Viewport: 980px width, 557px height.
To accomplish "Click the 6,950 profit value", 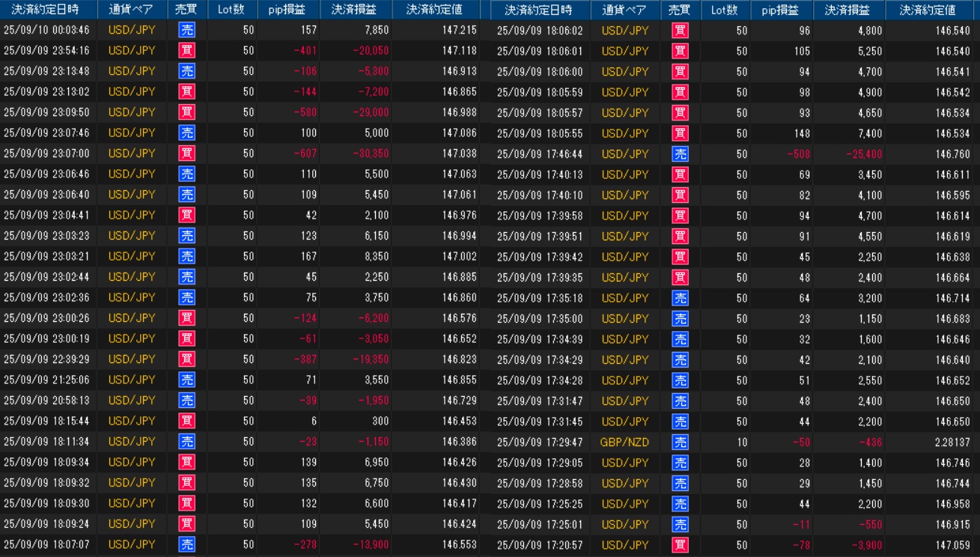I will pyautogui.click(x=376, y=462).
